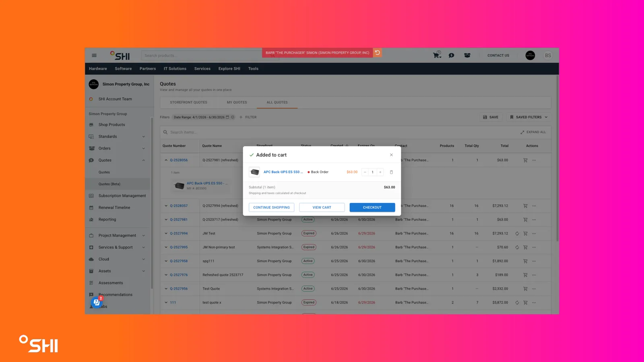Click add to cart icon for quote 111
This screenshot has height=362, width=644.
coord(525,302)
